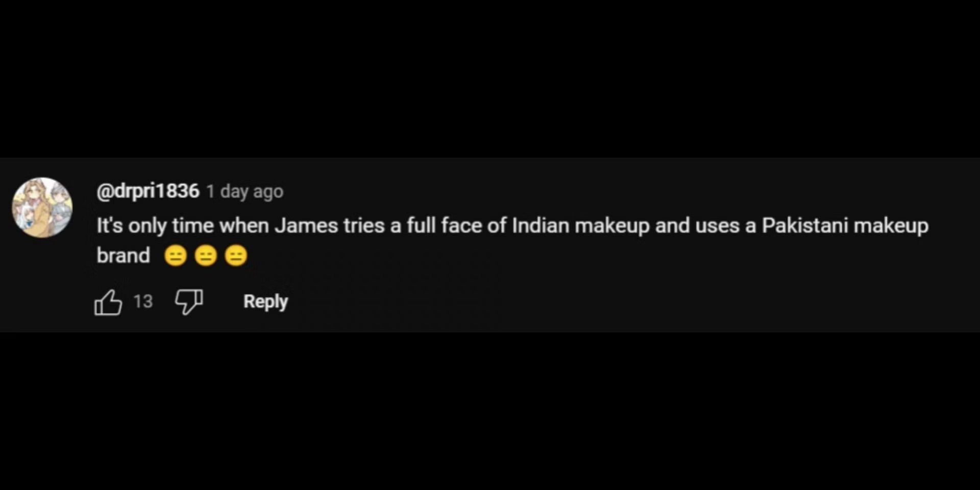This screenshot has width=980, height=490.
Task: Click "It's only time" at comment start
Action: point(155,226)
